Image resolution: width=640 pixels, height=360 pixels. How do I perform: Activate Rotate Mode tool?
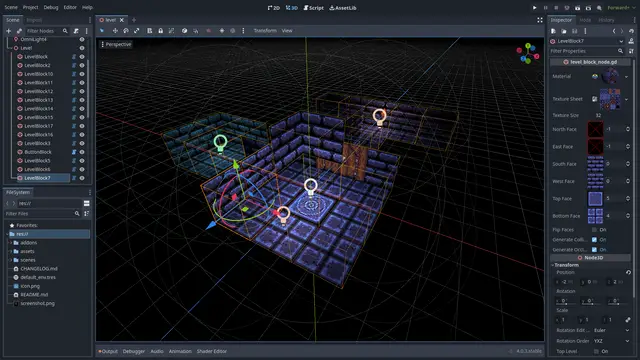point(126,31)
